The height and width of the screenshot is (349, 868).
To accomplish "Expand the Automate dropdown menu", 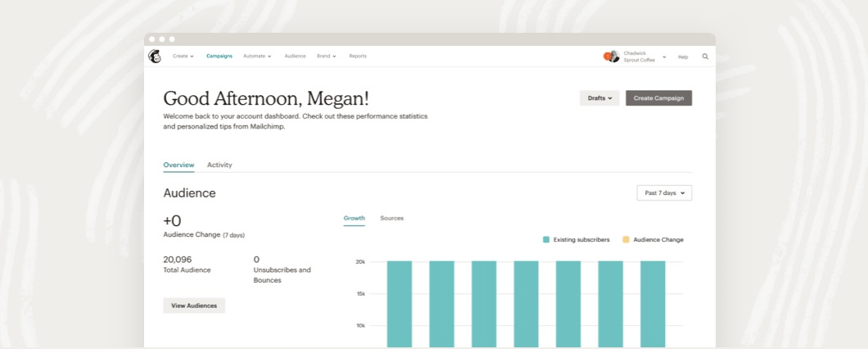I will click(x=257, y=57).
